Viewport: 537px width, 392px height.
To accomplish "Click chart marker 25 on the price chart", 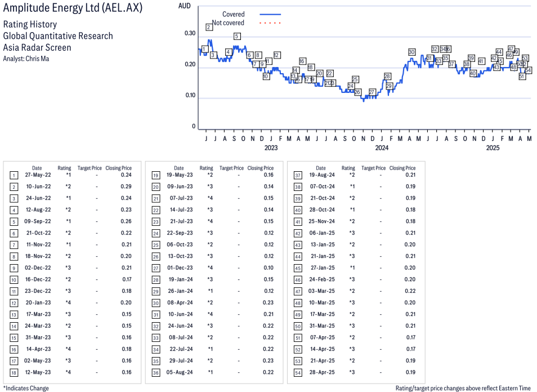I will (x=355, y=79).
